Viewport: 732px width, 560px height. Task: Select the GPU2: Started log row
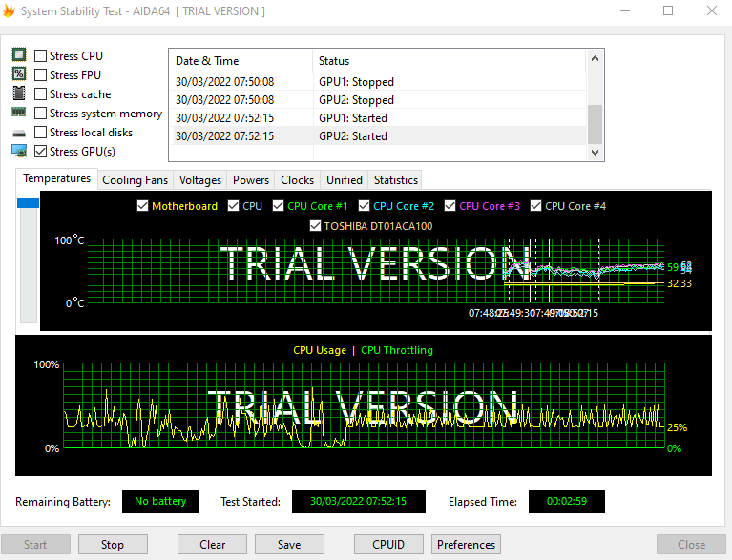378,136
